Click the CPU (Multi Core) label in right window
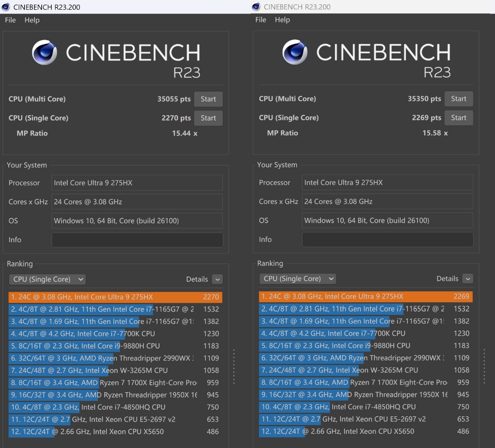495x448 pixels. [x=287, y=99]
